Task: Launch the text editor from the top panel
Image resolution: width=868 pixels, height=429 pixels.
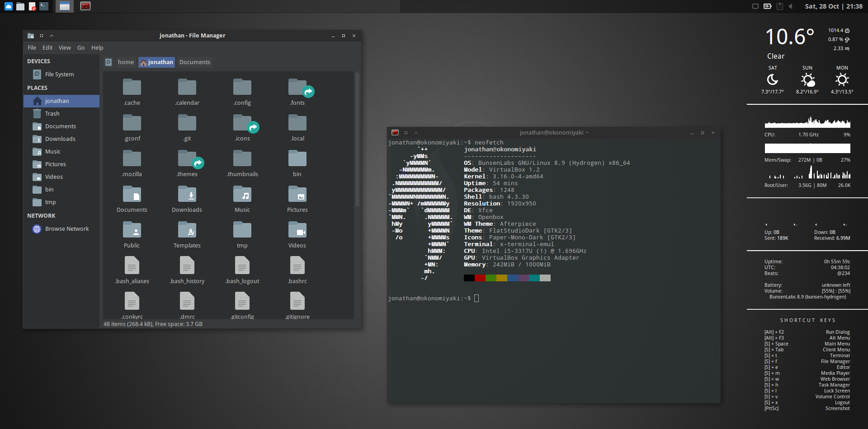Action: point(32,6)
